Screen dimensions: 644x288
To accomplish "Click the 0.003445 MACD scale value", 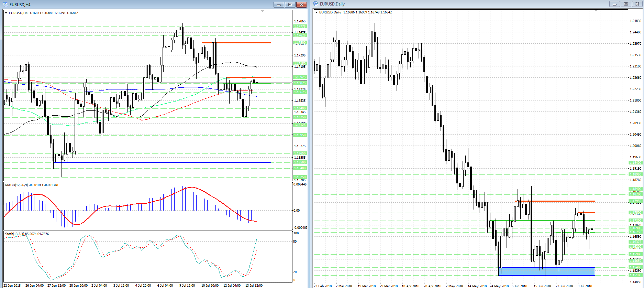I will tap(300, 184).
